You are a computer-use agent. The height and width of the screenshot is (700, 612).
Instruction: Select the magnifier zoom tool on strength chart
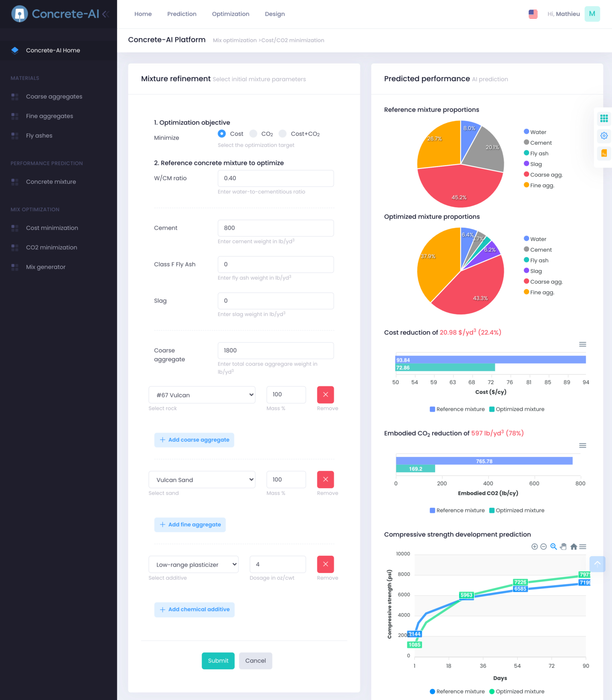tap(554, 546)
